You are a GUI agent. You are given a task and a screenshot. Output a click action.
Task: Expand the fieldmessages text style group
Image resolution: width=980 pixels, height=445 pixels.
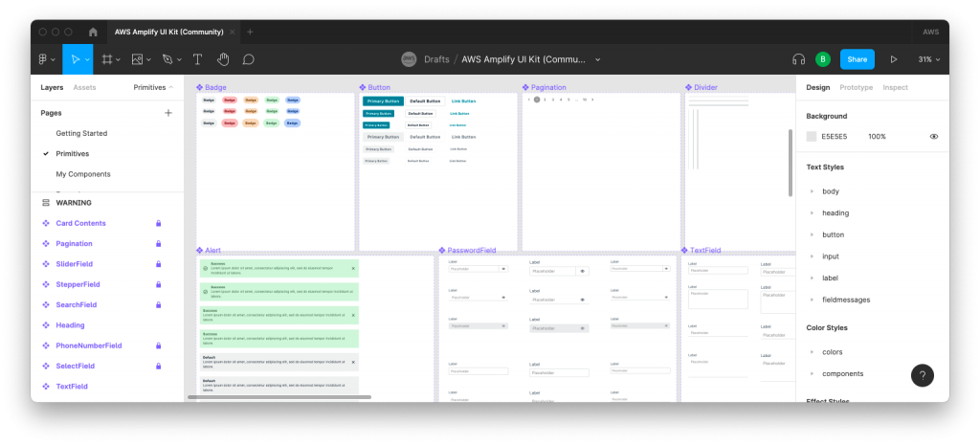coord(812,300)
